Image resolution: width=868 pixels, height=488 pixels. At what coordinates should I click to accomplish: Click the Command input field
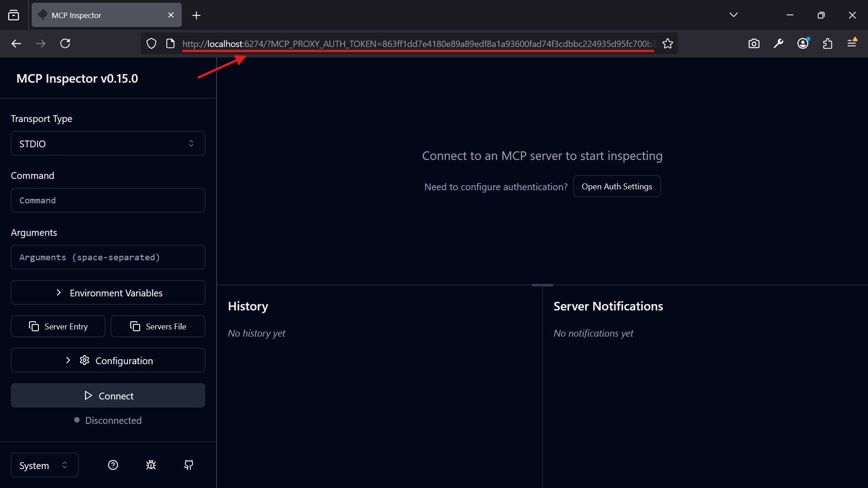[108, 200]
